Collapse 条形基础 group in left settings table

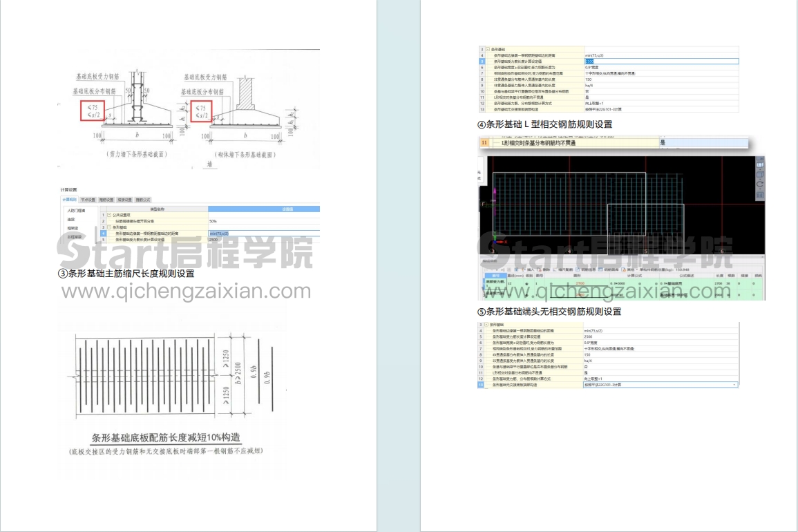[x=108, y=227]
